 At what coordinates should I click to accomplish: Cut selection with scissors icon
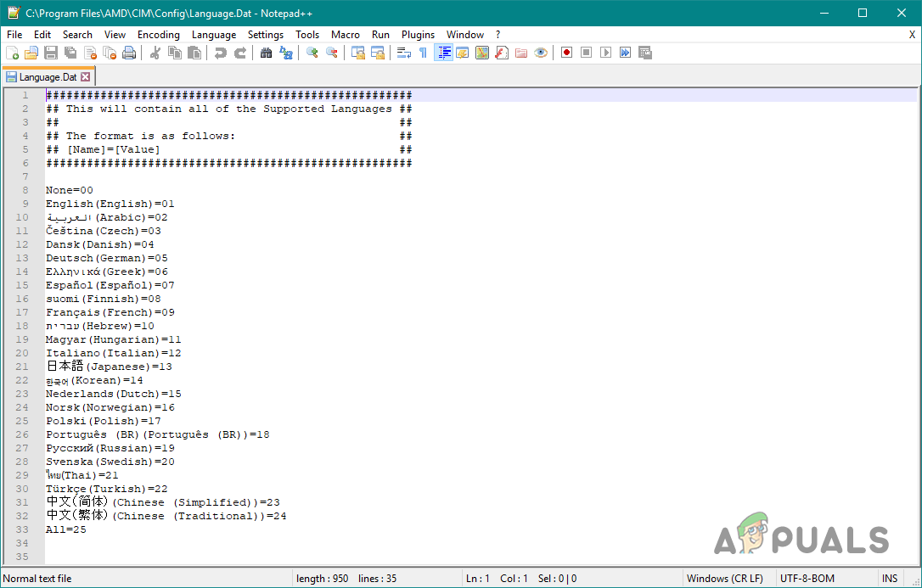tap(155, 53)
